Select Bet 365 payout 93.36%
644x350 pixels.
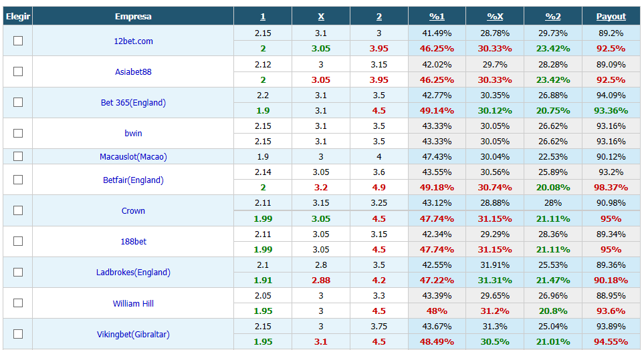pyautogui.click(x=611, y=111)
